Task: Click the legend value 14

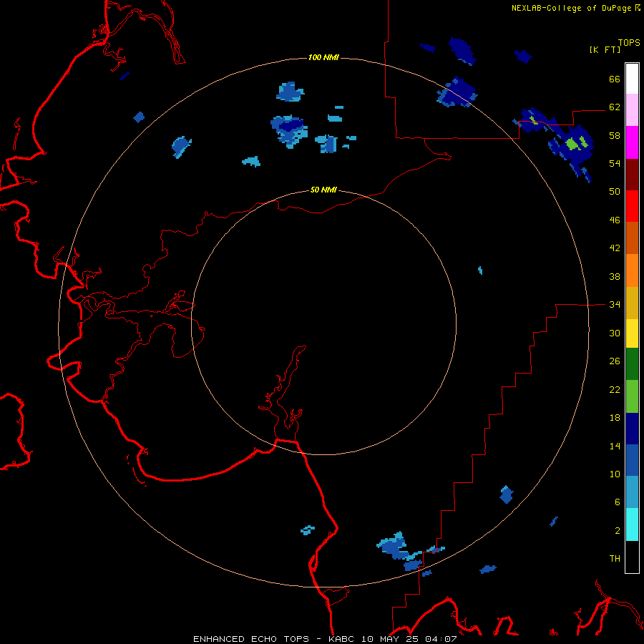Action: [x=615, y=446]
